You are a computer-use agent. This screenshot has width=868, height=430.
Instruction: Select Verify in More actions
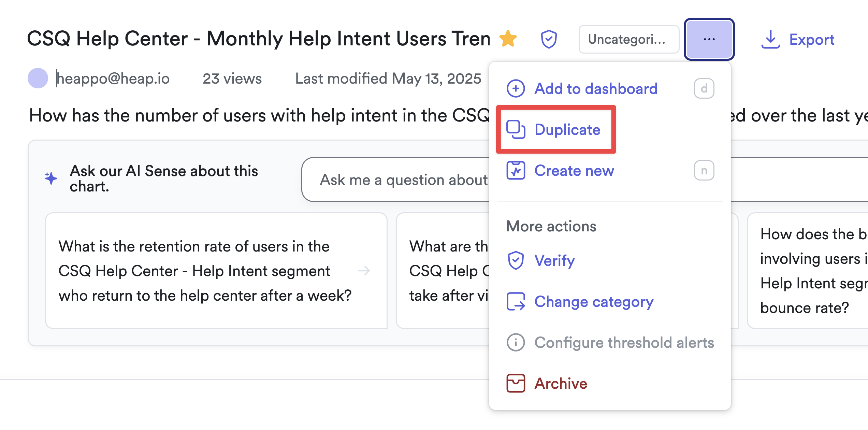554,261
